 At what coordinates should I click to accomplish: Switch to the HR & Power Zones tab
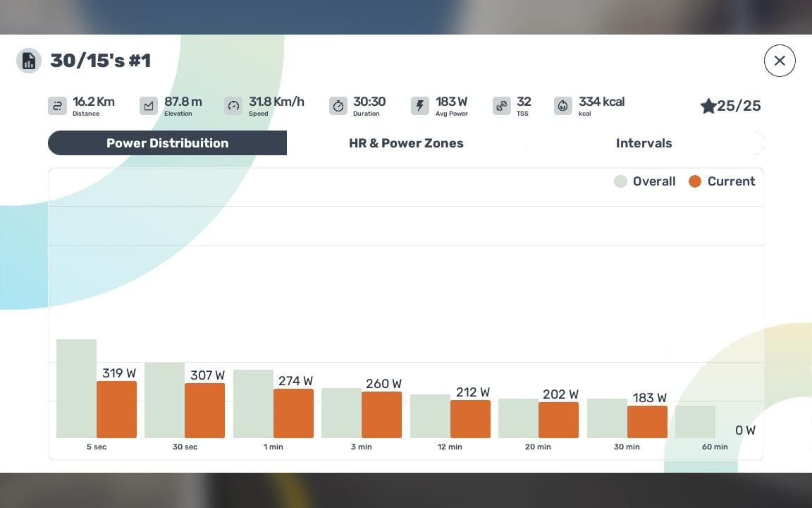coord(406,143)
